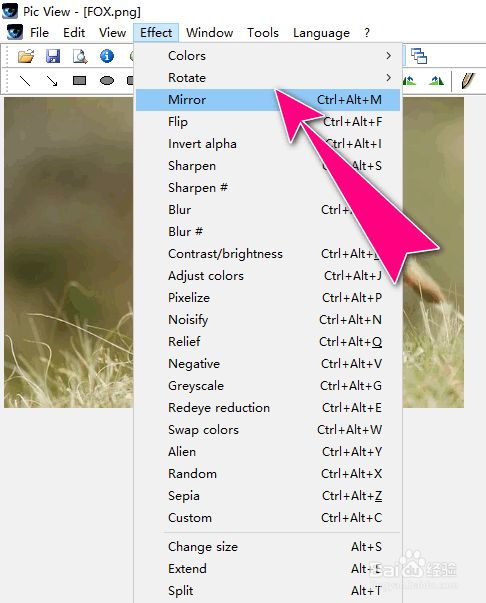Open print preview toolbar icon

click(x=80, y=56)
